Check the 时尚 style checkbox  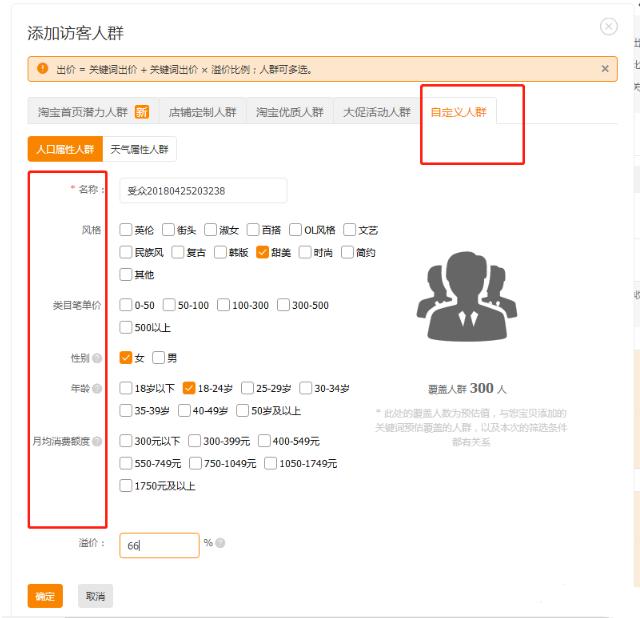(305, 252)
